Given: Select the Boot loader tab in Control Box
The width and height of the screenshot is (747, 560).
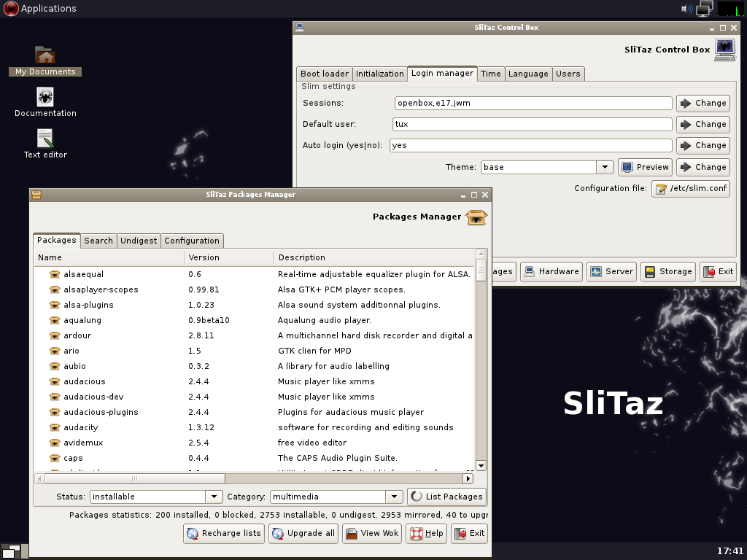Looking at the screenshot, I should [x=325, y=74].
